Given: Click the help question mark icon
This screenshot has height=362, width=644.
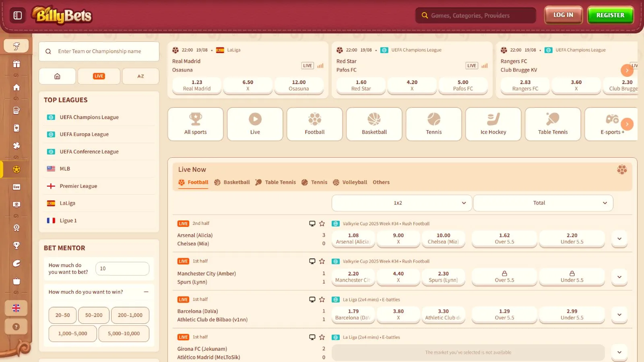Looking at the screenshot, I should 16,327.
